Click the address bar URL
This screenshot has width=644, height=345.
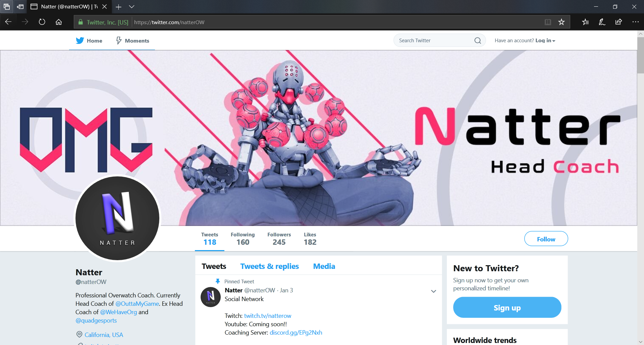pyautogui.click(x=169, y=22)
